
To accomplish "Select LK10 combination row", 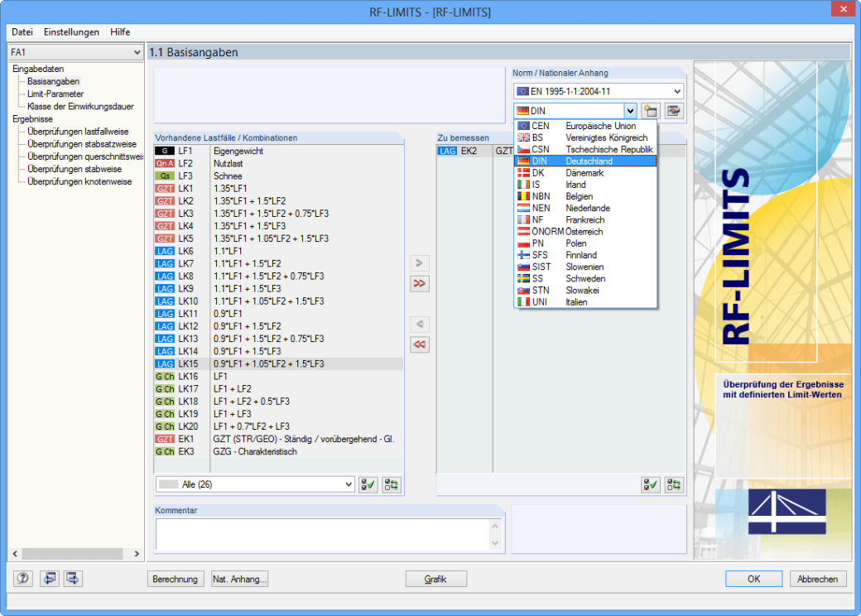I will pyautogui.click(x=279, y=301).
